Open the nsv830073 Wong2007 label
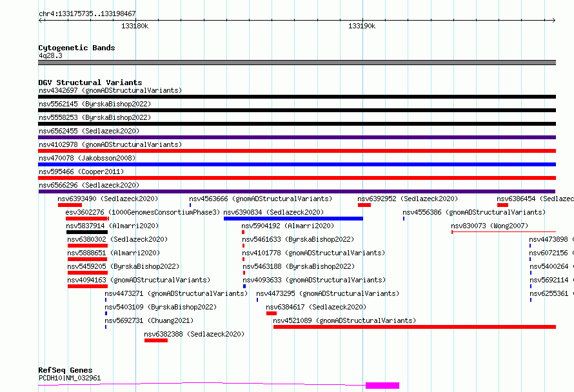Viewport: 574px width, 392px height. (x=490, y=226)
